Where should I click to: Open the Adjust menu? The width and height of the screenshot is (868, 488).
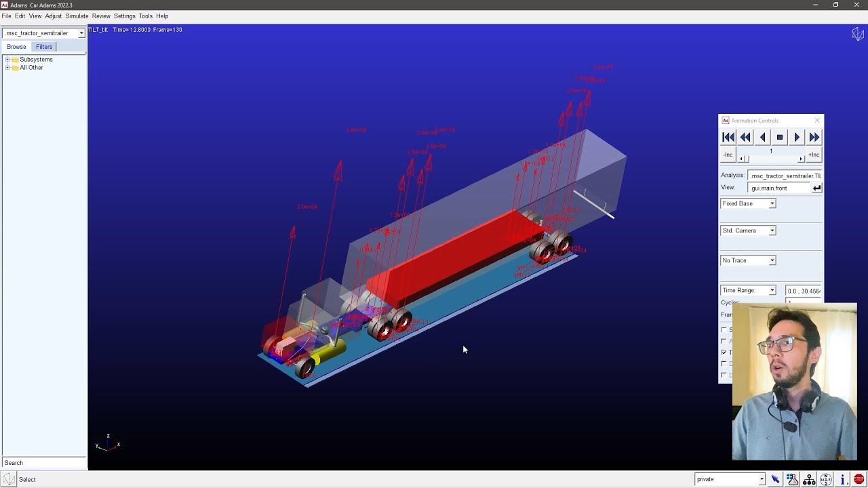[54, 16]
